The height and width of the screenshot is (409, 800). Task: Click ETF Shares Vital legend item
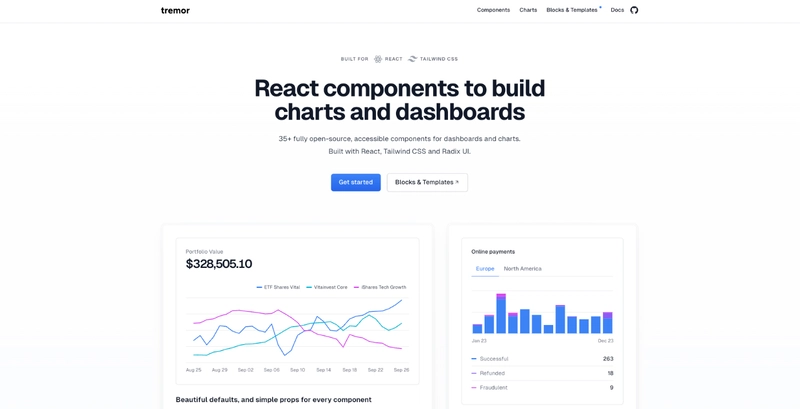tap(278, 287)
